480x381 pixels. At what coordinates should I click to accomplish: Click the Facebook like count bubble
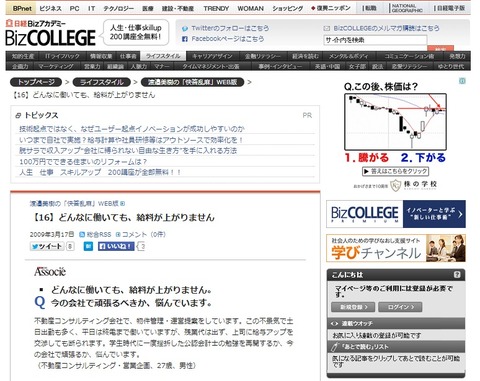click(x=141, y=247)
